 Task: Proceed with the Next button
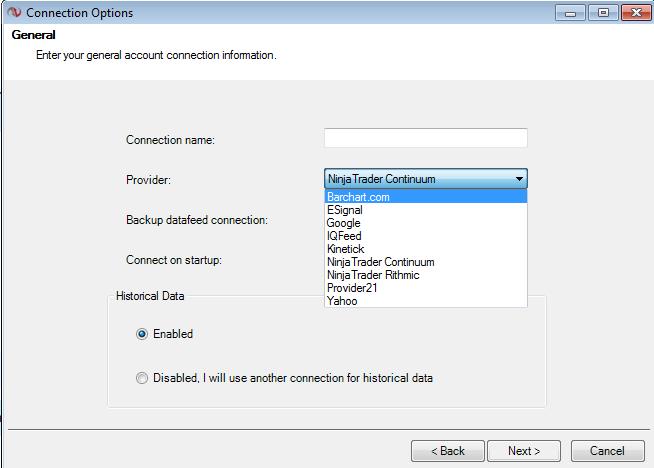pyautogui.click(x=524, y=451)
